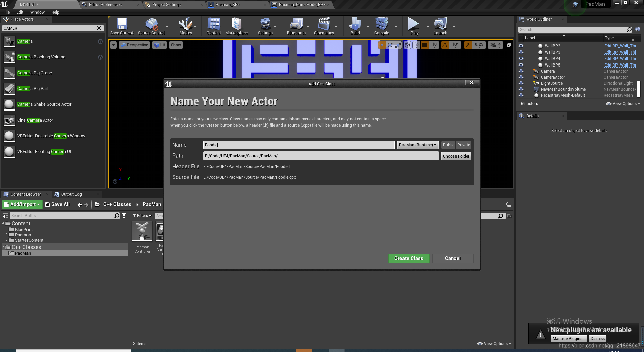Set class visibility to Public

click(x=448, y=145)
